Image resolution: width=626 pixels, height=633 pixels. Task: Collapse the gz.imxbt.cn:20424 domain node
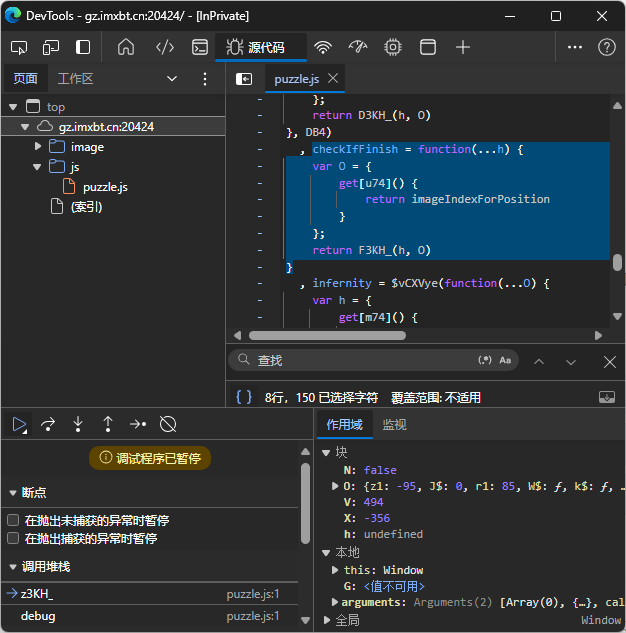pos(26,127)
